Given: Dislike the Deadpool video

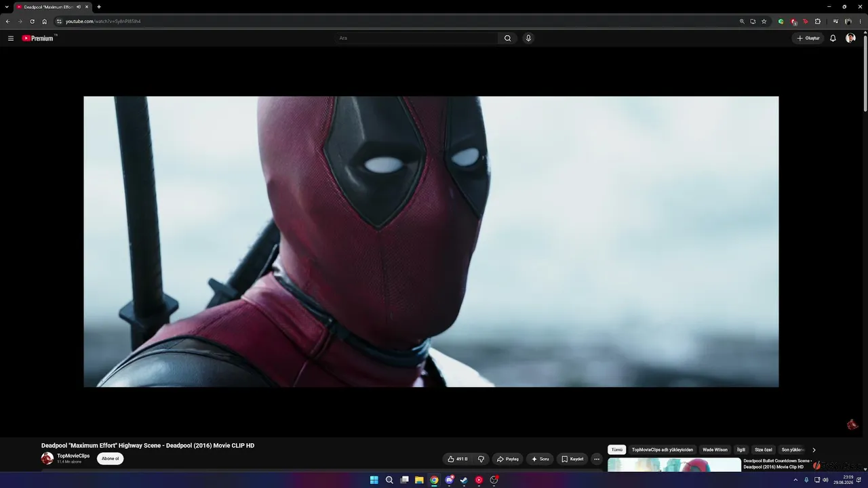Looking at the screenshot, I should [x=481, y=459].
